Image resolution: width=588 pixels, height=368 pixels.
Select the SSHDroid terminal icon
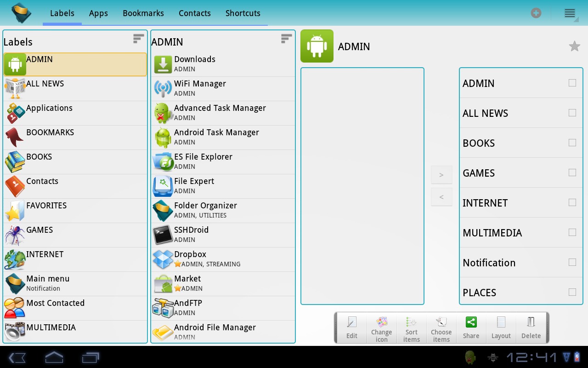coord(163,235)
